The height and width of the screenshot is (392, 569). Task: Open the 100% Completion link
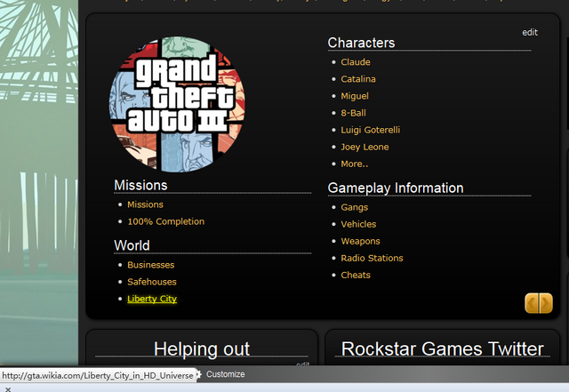pyautogui.click(x=166, y=221)
